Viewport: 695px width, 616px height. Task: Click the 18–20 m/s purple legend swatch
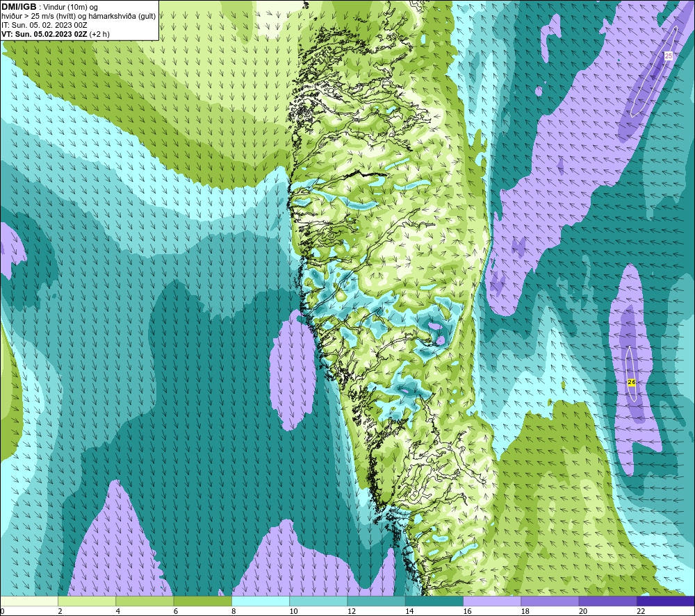pos(550,601)
